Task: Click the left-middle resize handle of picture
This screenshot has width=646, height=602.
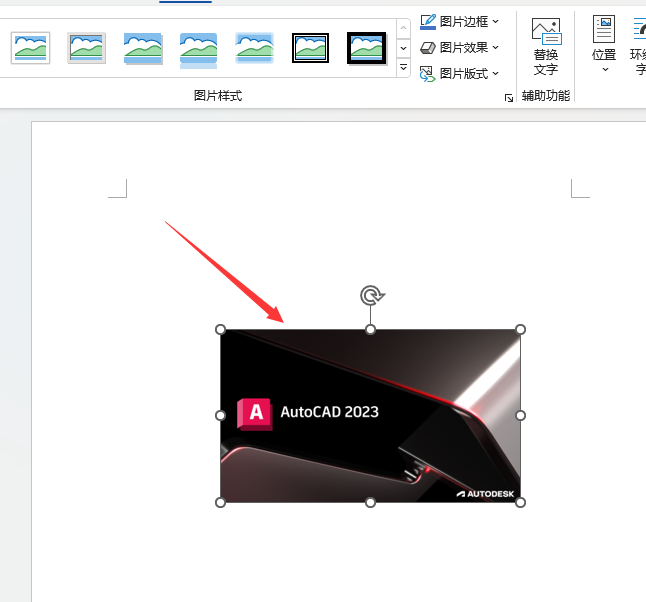Action: point(220,415)
